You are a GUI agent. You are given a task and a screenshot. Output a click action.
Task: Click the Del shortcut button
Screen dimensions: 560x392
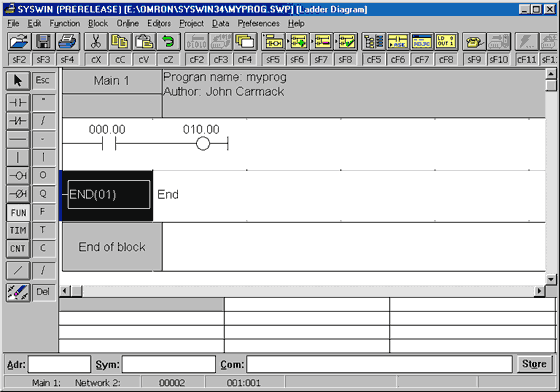[x=43, y=292]
